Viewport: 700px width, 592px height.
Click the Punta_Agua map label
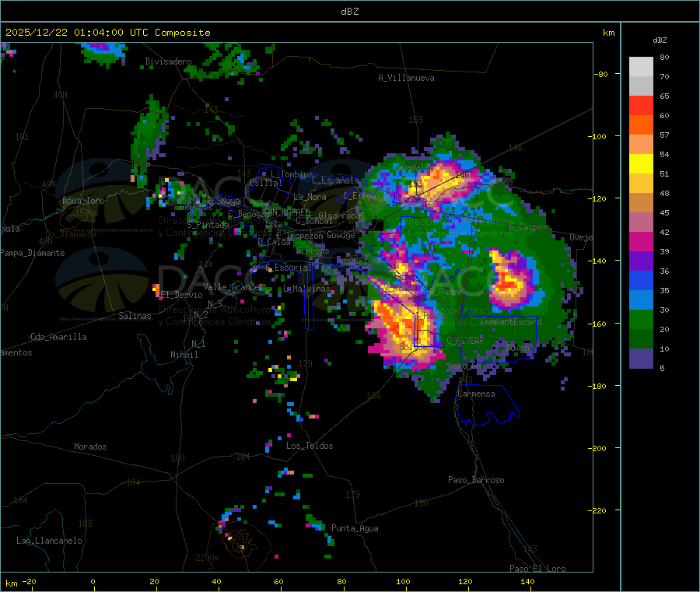click(355, 528)
